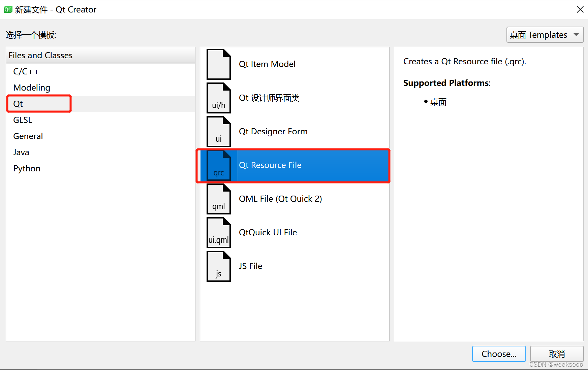The width and height of the screenshot is (588, 370).
Task: Click the ui Designer Form icon
Action: [x=219, y=132]
